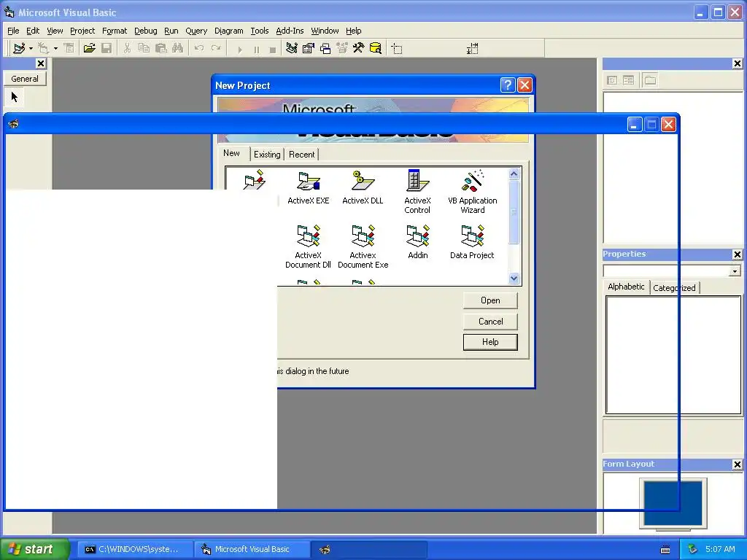Open the Data View Window toolbar icon
The height and width of the screenshot is (560, 747).
[376, 48]
